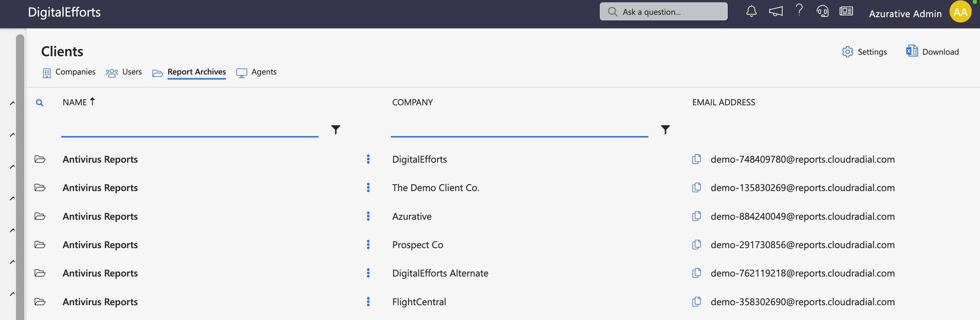Sort by the EMAIL ADDRESS column header
Screen dimensions: 980x320
click(723, 102)
